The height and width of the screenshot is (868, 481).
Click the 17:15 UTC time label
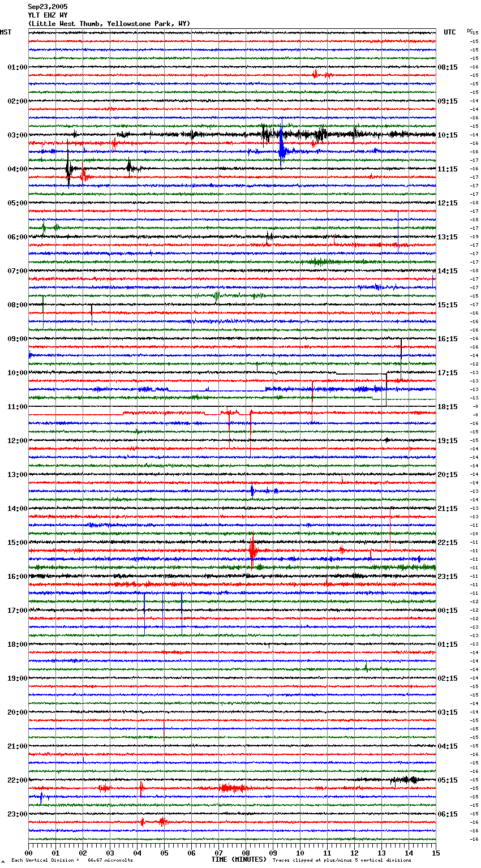point(448,373)
